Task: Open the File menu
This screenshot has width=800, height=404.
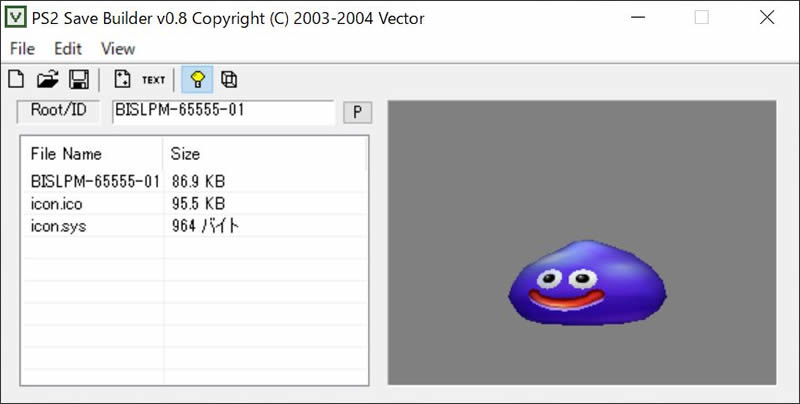Action: 22,49
